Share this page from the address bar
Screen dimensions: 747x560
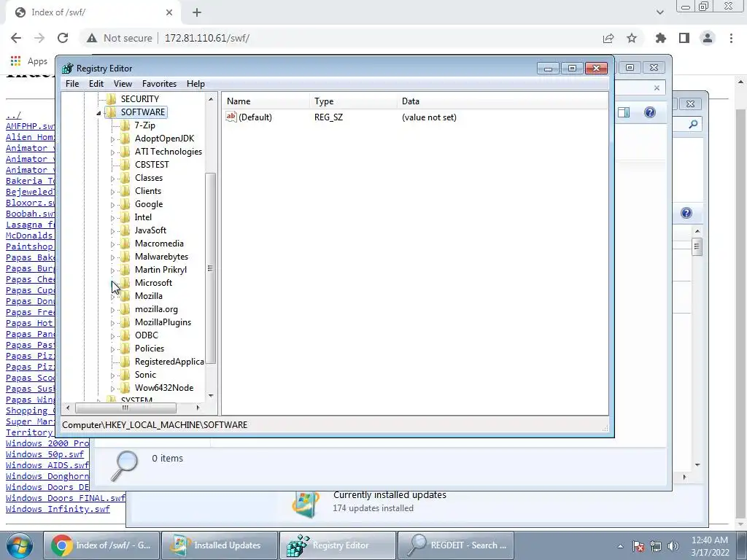click(x=608, y=38)
